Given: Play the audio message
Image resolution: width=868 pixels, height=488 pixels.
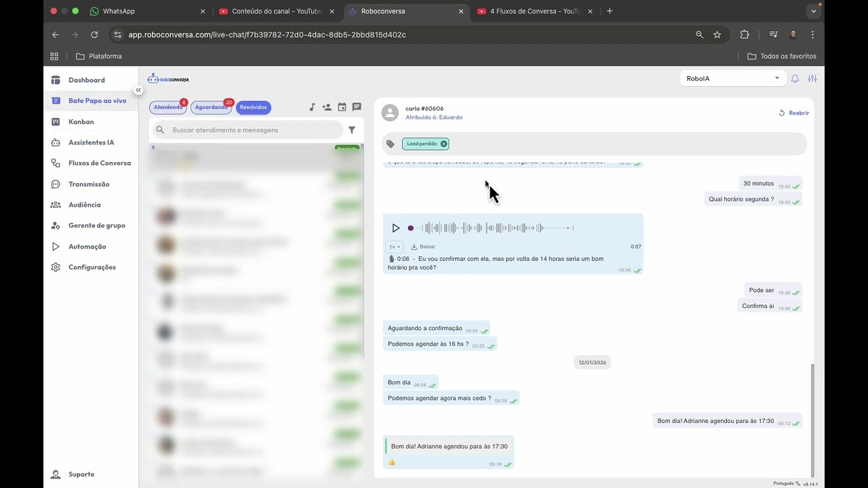Looking at the screenshot, I should 396,228.
